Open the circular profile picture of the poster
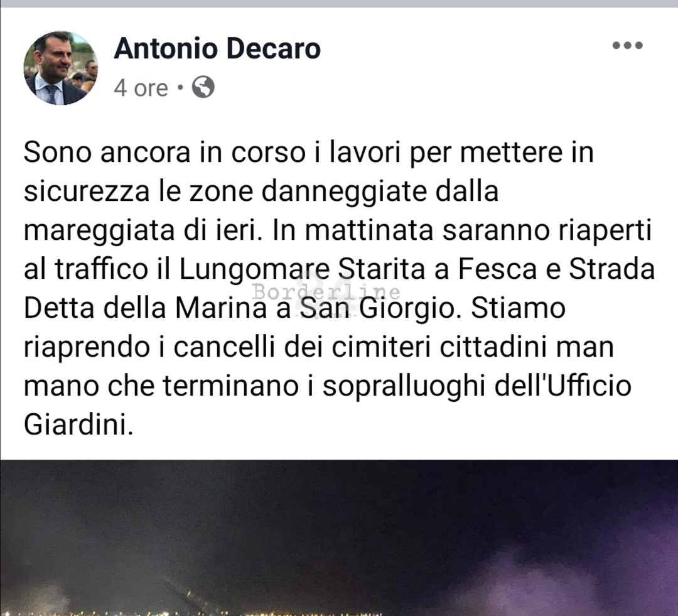Image resolution: width=678 pixels, height=616 pixels. [x=60, y=68]
